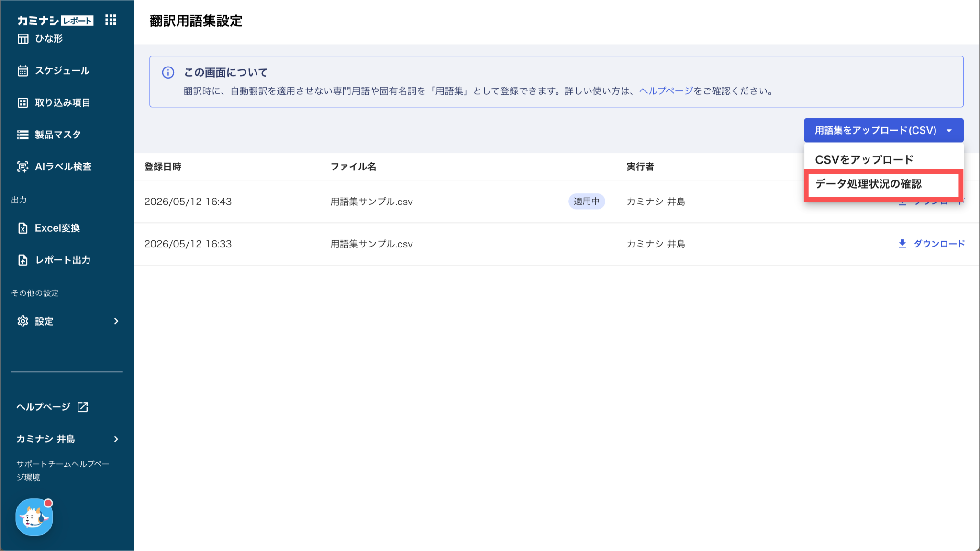Click external link icon beside ヘルプページ
Screen dimensions: 980x551
coord(82,407)
